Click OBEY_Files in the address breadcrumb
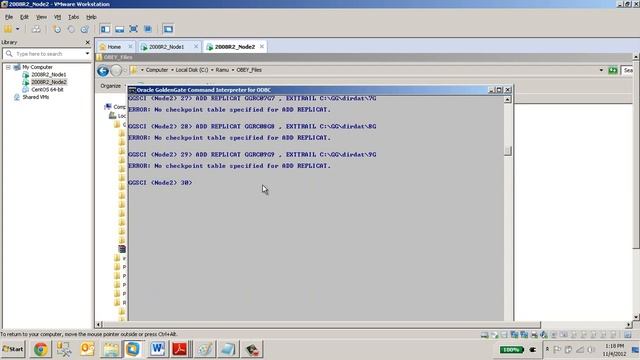This screenshot has height=360, width=640. [x=249, y=70]
